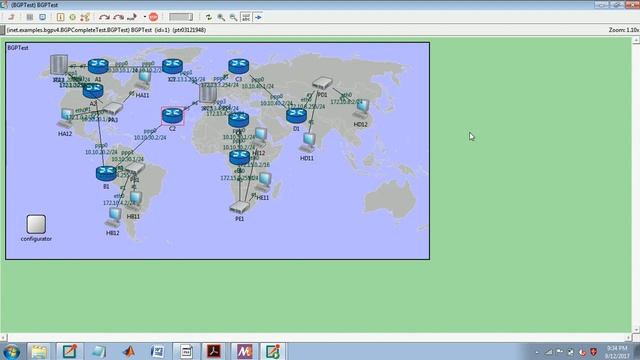This screenshot has width=640, height=360.
Task: Open the configurator module
Action: 36,224
